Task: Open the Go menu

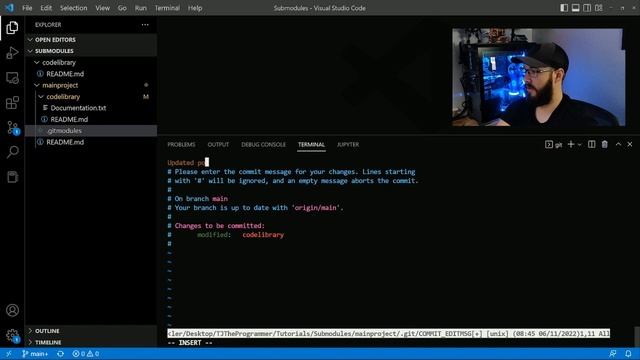Action: (x=122, y=8)
